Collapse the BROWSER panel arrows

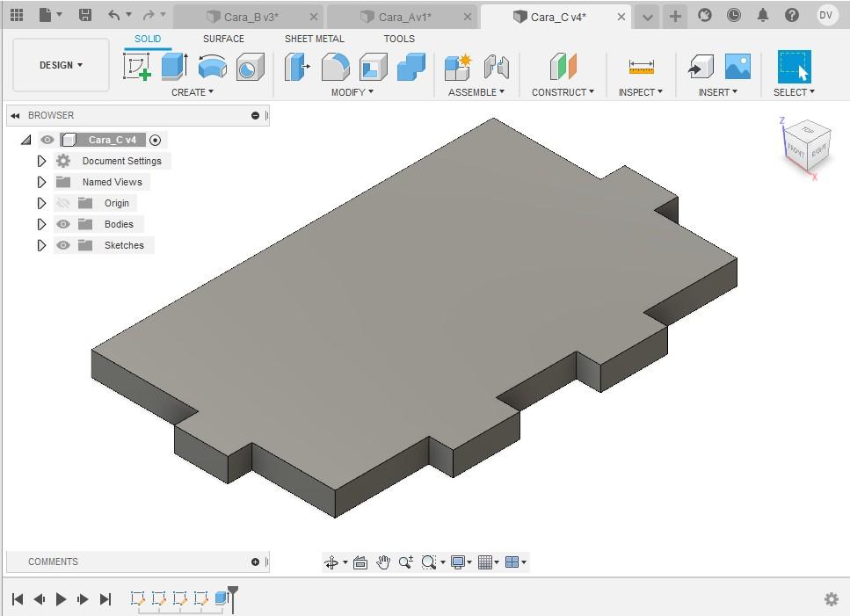(x=15, y=115)
